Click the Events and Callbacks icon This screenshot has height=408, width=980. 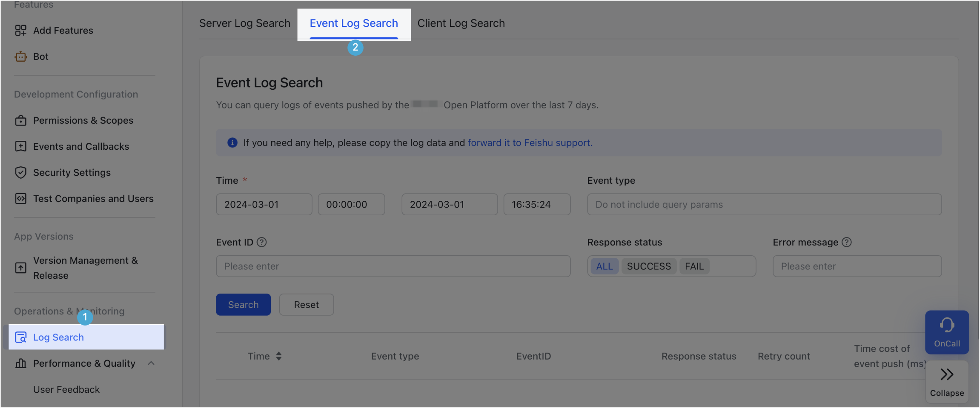coord(21,146)
